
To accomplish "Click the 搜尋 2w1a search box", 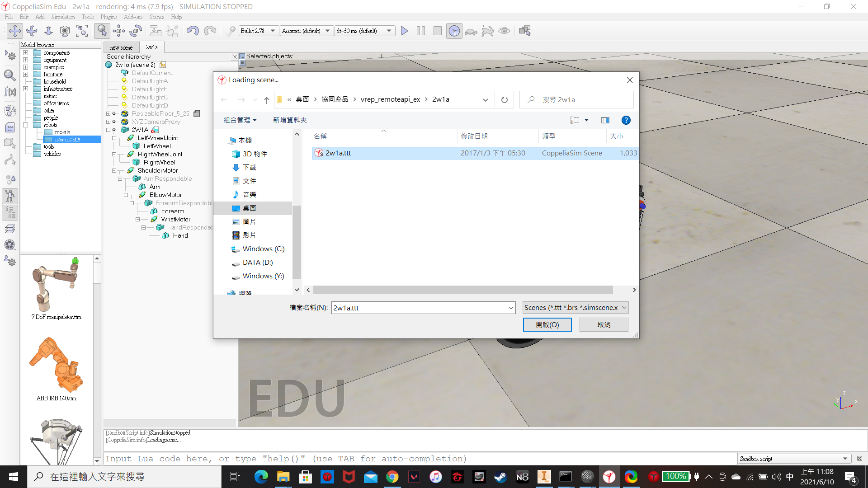I will (576, 99).
